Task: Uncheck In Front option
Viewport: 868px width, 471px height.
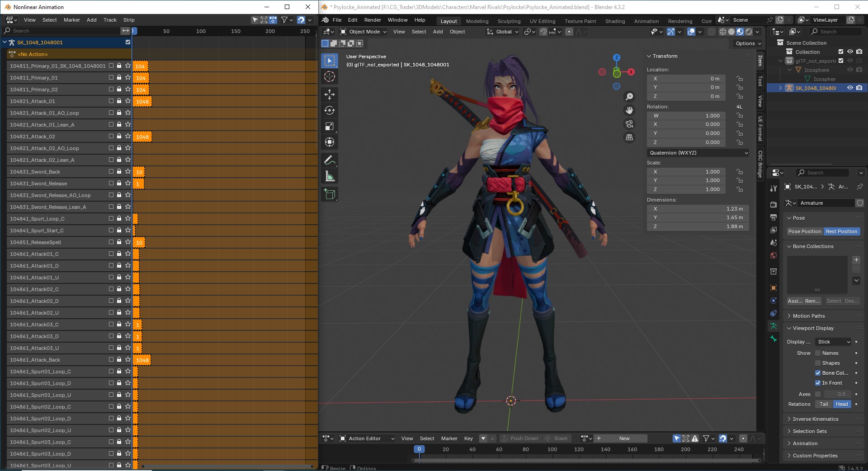Action: pyautogui.click(x=818, y=383)
